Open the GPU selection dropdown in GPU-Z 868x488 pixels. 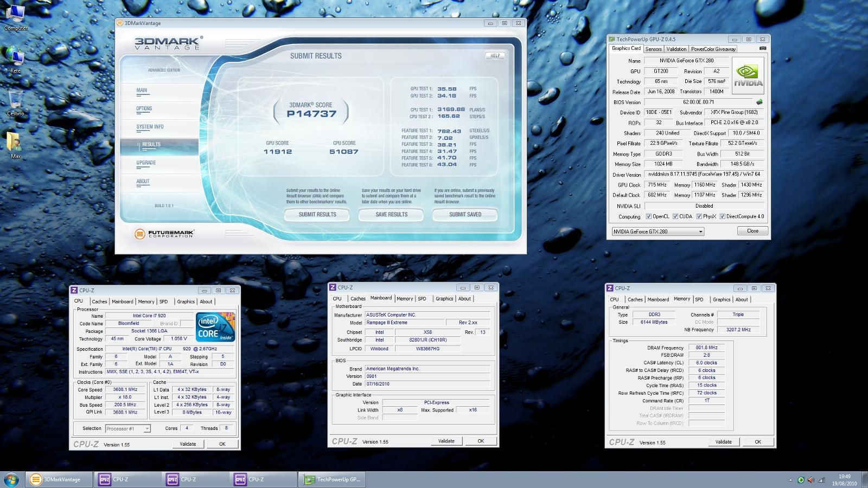[658, 232]
